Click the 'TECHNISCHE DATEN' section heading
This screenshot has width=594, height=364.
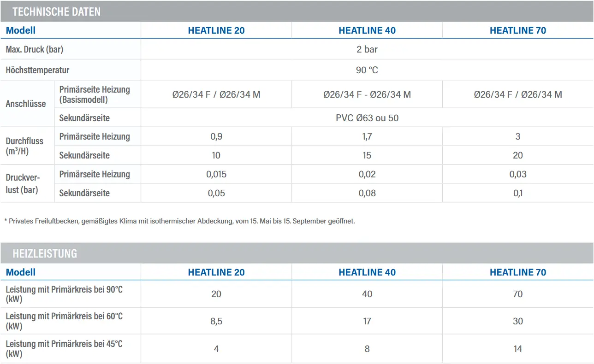tap(56, 12)
